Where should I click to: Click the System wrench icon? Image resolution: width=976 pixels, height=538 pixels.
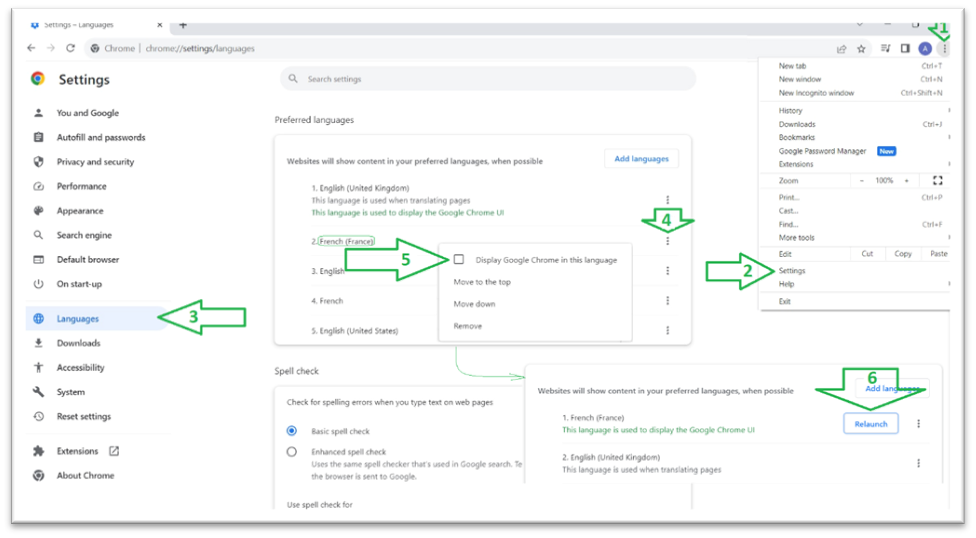click(x=39, y=392)
